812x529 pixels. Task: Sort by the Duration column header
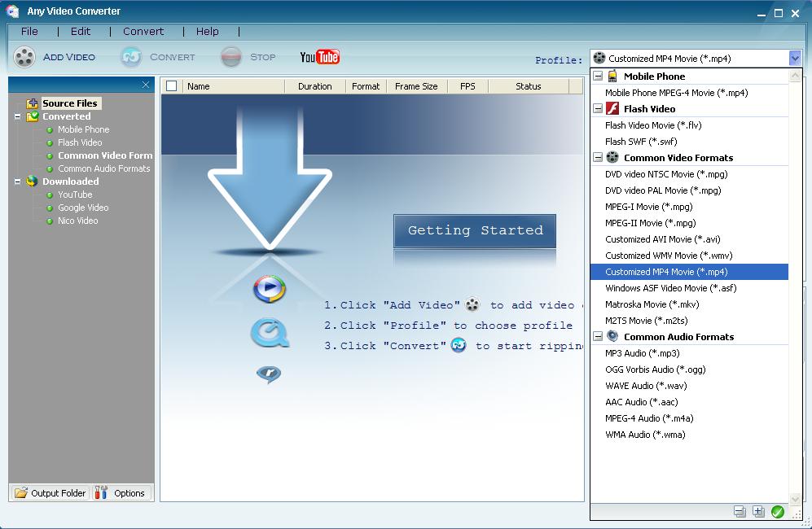pos(315,86)
